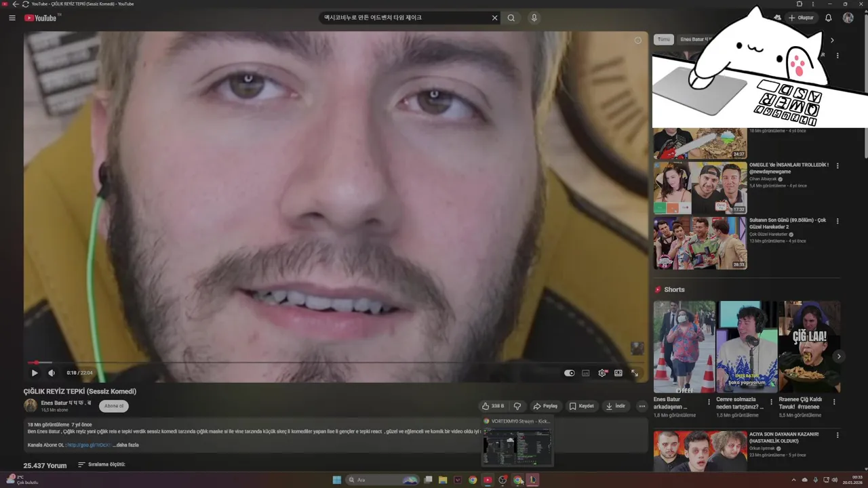Open the Windows Start button
This screenshot has width=868, height=488.
click(337, 480)
